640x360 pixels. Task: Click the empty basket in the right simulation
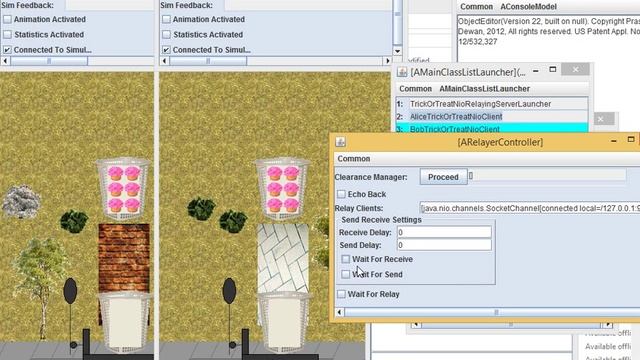tap(283, 322)
